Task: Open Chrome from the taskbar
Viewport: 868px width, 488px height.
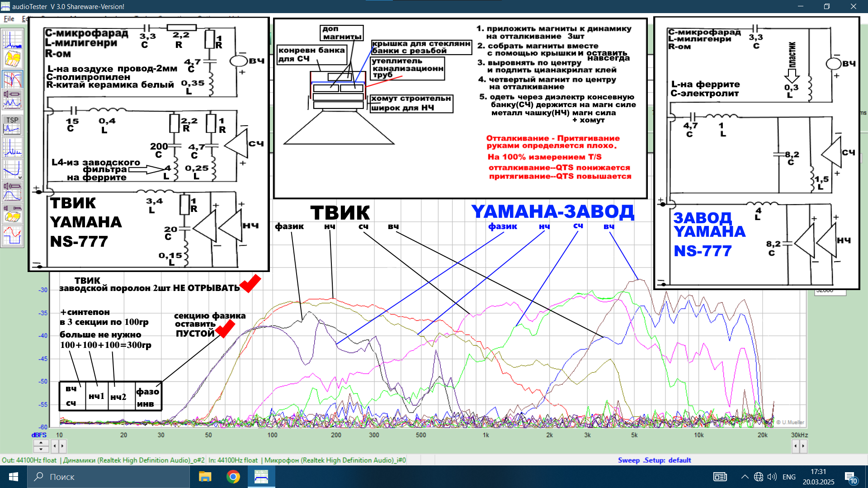Action: (233, 477)
